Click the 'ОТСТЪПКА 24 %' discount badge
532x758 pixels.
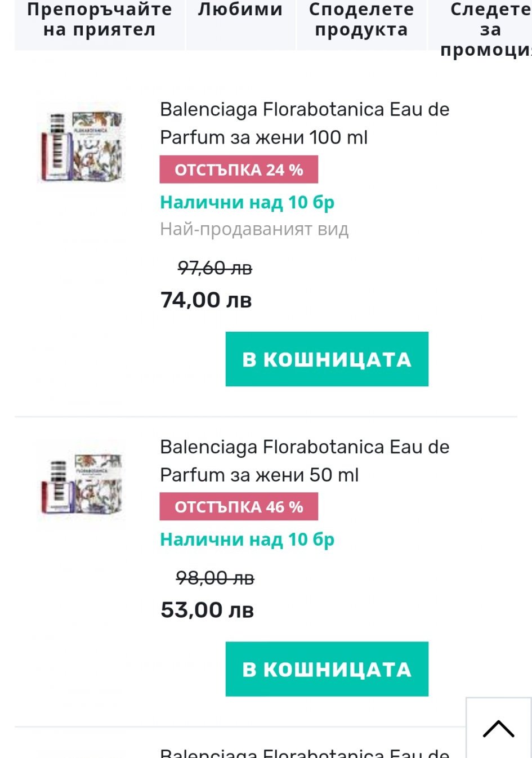pyautogui.click(x=239, y=170)
